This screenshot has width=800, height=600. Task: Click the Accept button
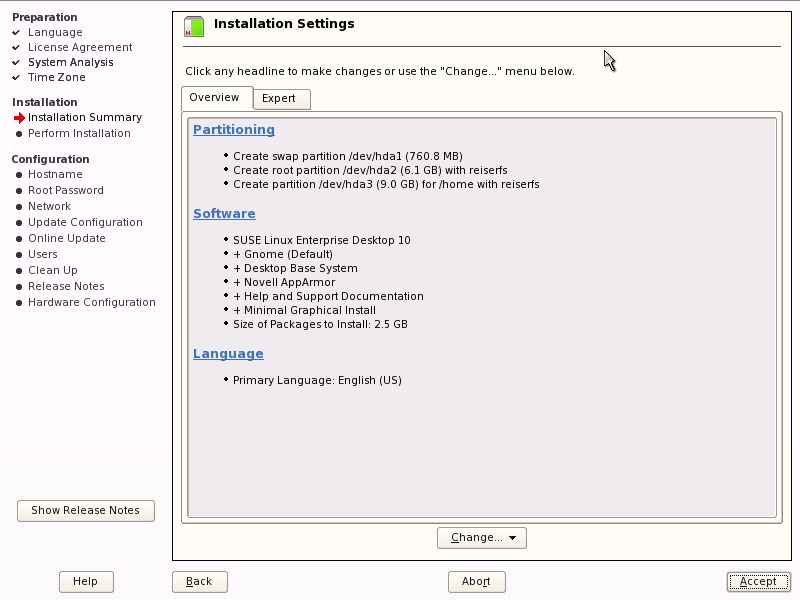[x=758, y=582]
